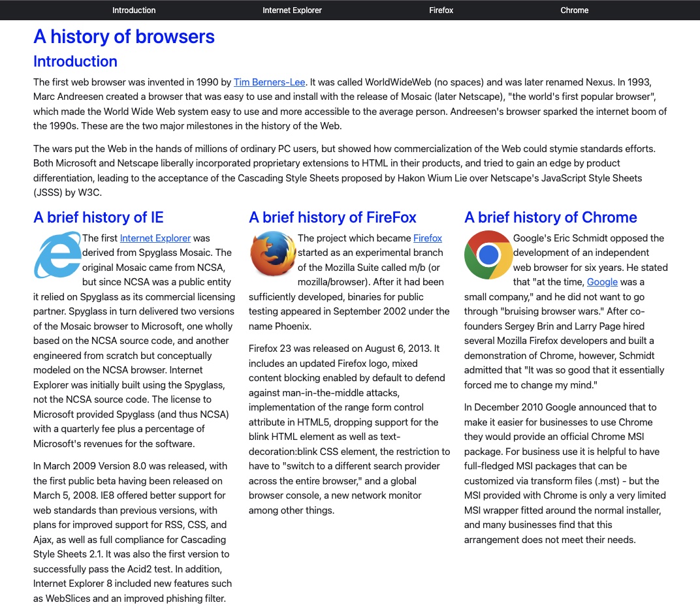Click the blue Introduction section heading
Image resolution: width=700 pixels, height=609 pixels.
coord(75,61)
